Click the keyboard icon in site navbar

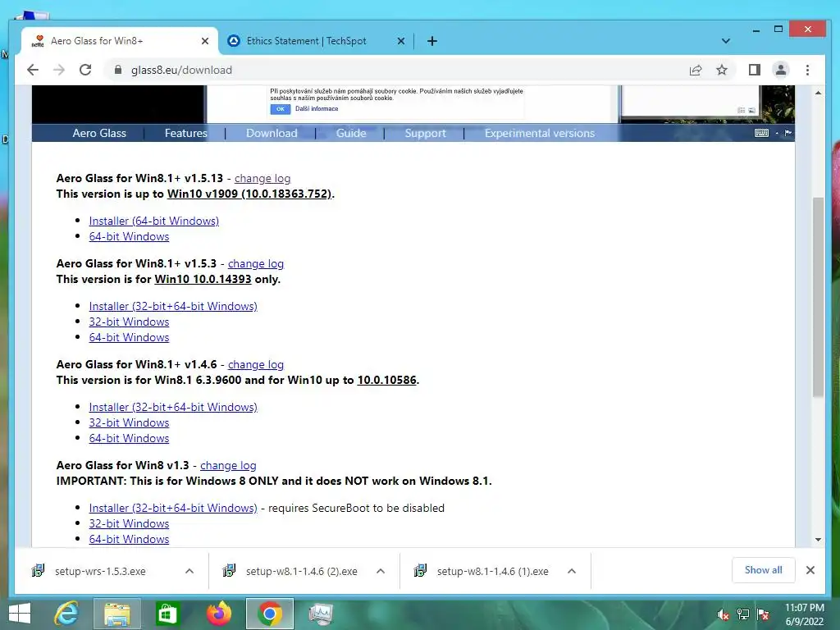coord(761,133)
